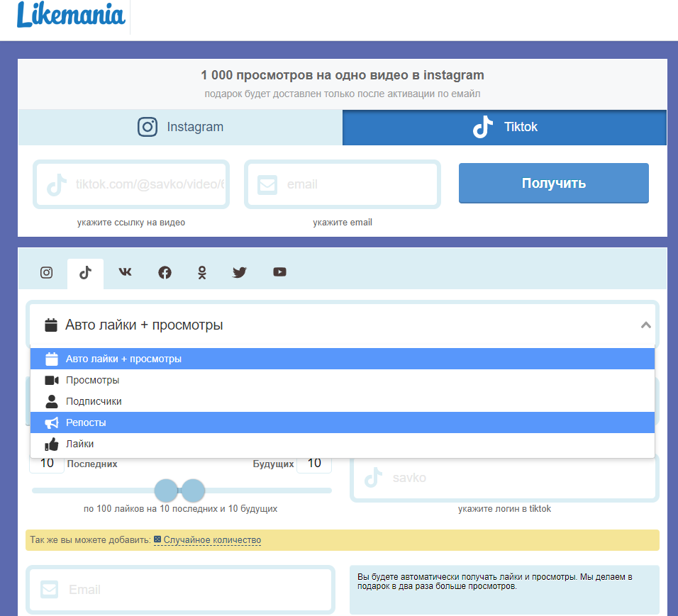
Task: Click the Получить button
Action: click(553, 184)
